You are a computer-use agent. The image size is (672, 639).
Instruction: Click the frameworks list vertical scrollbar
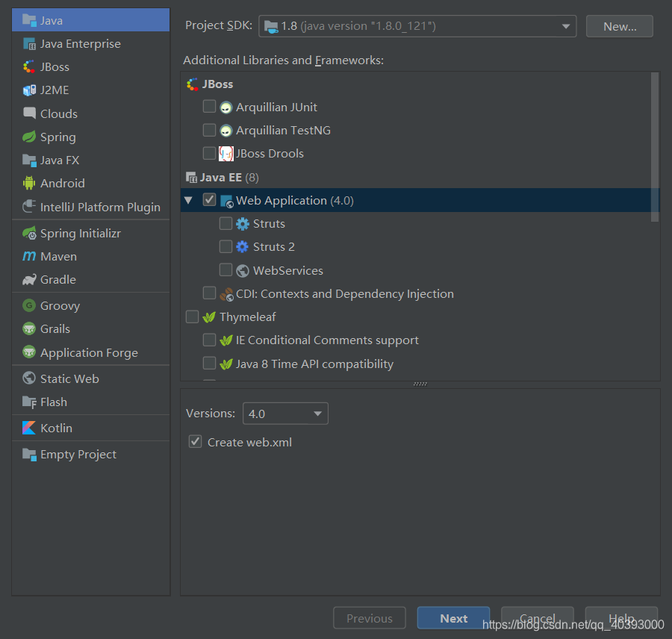[x=654, y=147]
